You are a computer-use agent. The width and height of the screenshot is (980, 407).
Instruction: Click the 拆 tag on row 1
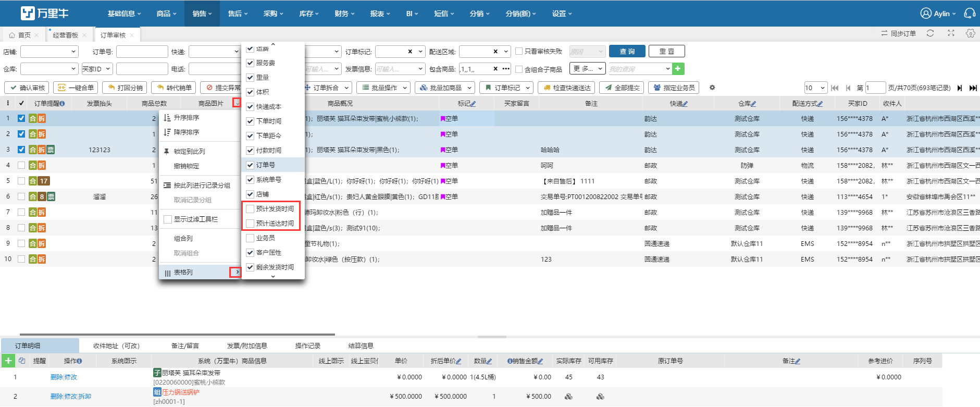(42, 119)
